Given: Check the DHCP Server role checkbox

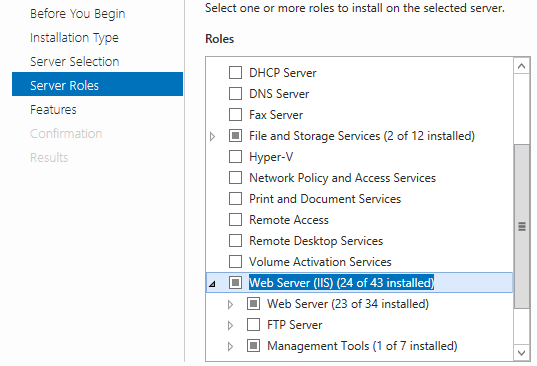Looking at the screenshot, I should [x=235, y=73].
